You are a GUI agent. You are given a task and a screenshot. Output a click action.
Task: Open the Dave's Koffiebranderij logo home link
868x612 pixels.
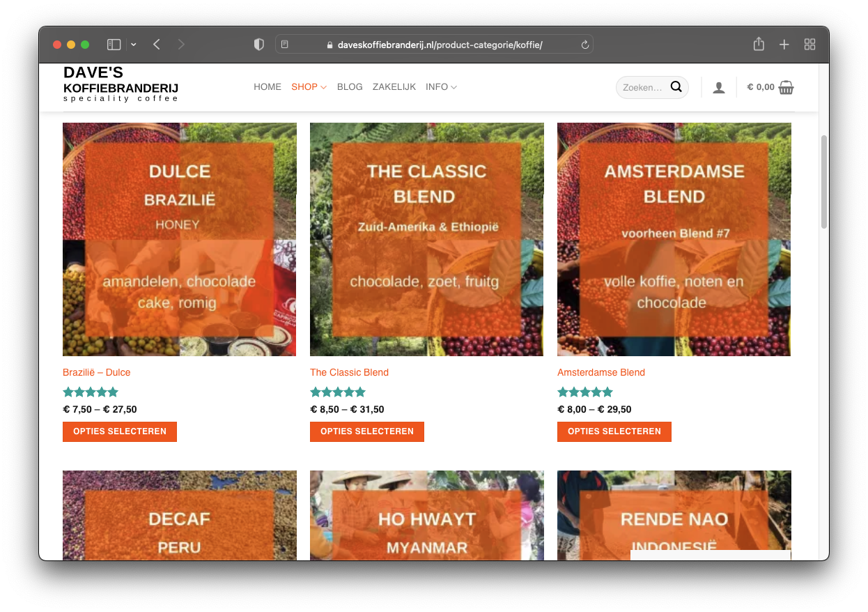point(121,84)
